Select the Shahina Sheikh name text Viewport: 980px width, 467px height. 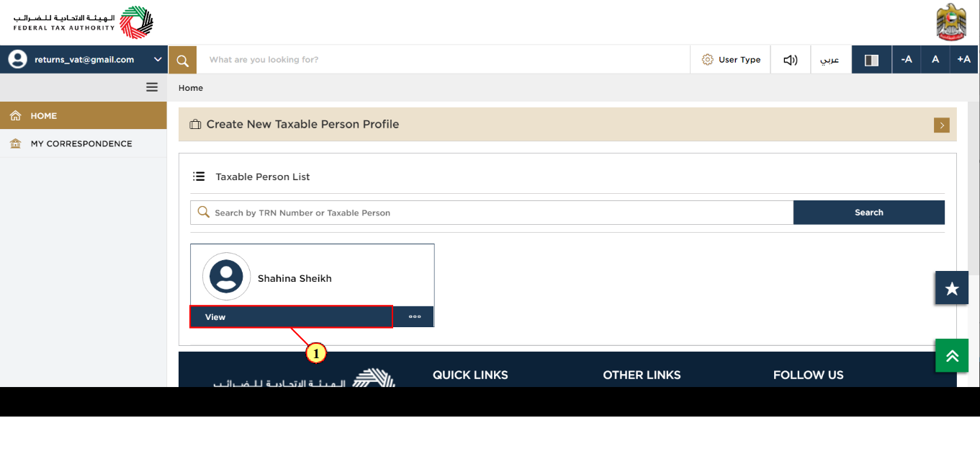[x=295, y=279]
